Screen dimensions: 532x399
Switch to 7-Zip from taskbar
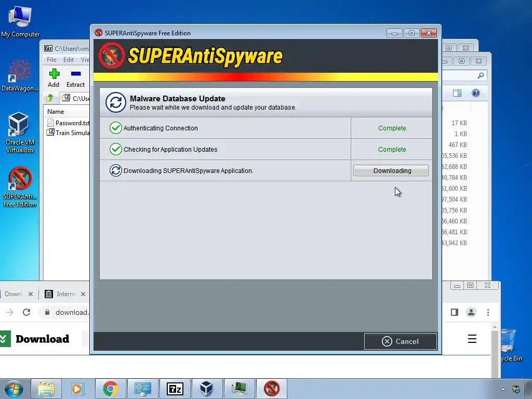coord(175,389)
